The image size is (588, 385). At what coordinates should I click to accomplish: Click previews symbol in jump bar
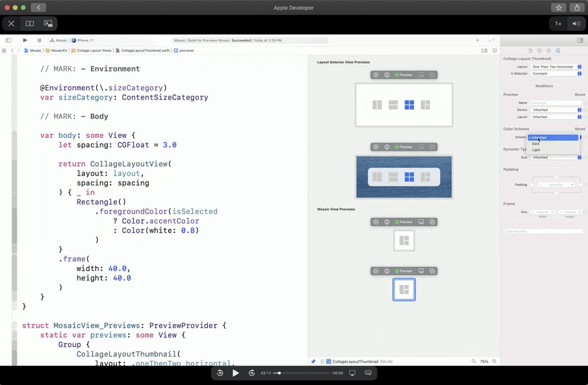pos(184,50)
